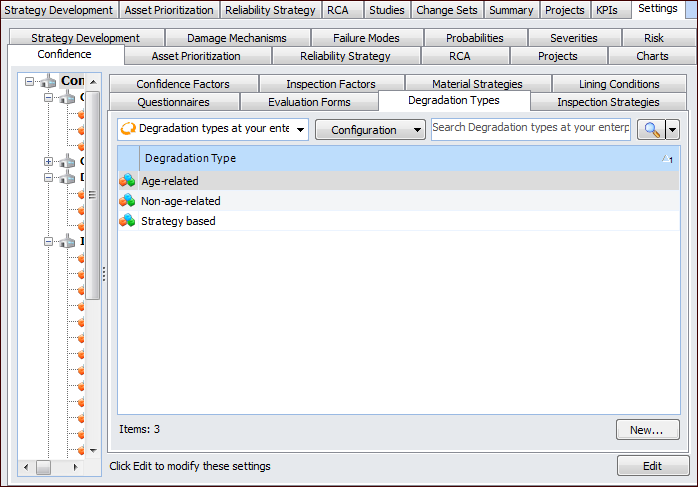The height and width of the screenshot is (487, 698).
Task: Click the Search Degradation types input field
Action: click(x=531, y=129)
